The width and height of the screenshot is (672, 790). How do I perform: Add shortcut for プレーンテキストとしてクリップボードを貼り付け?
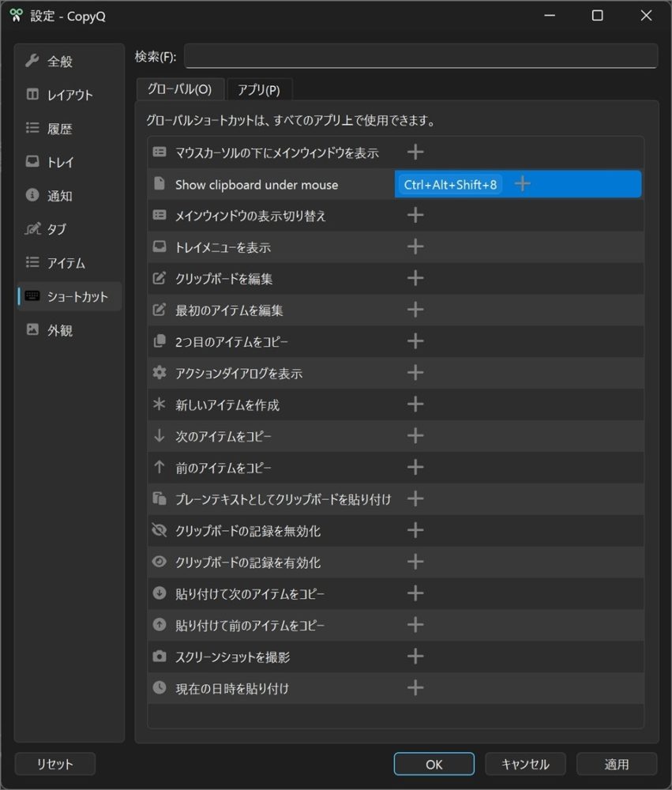(x=415, y=498)
